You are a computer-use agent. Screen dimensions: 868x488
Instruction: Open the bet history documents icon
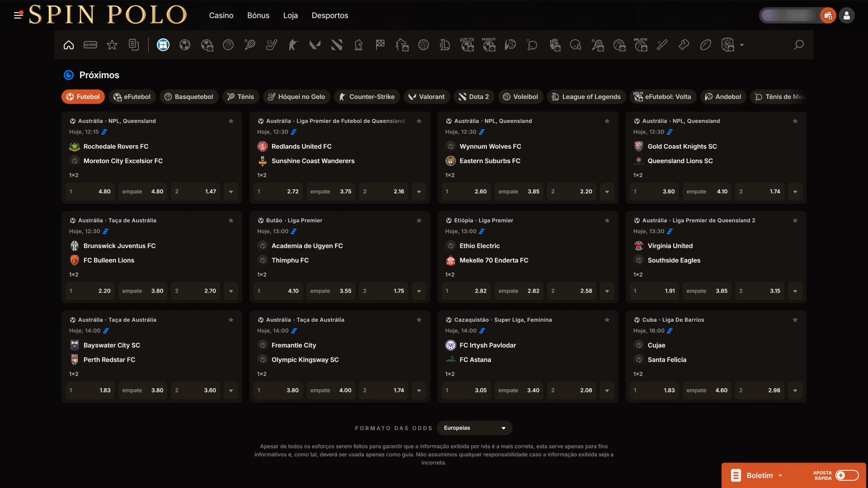134,45
